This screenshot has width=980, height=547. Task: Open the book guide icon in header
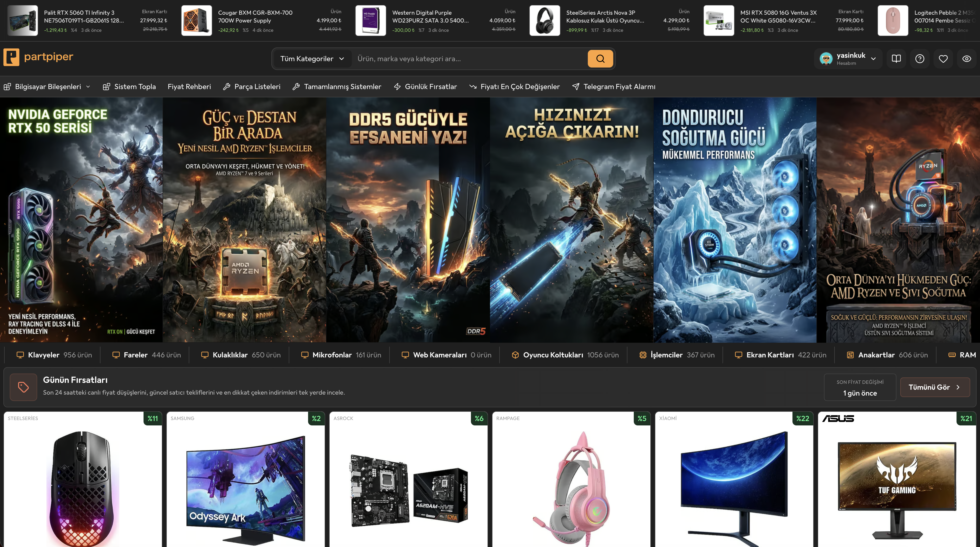(x=896, y=59)
